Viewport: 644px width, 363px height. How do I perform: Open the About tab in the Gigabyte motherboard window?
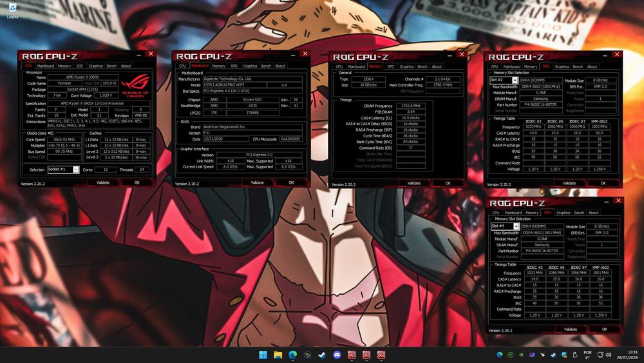(x=280, y=66)
